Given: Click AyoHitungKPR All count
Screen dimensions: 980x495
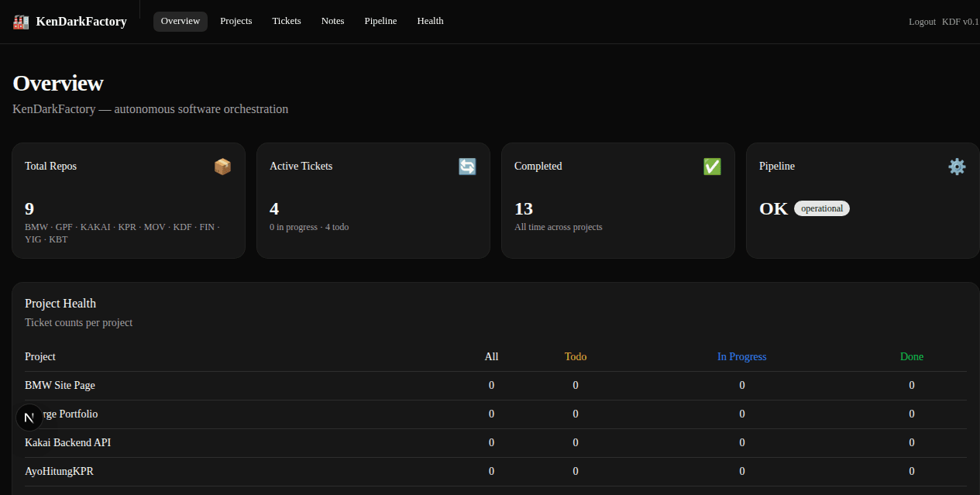Looking at the screenshot, I should (x=491, y=471).
